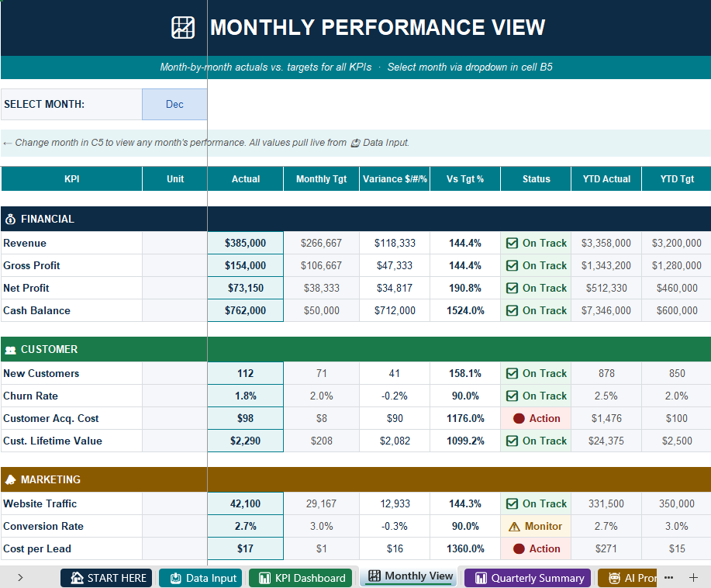Click the On Track checkmark for Website Traffic
Image resolution: width=711 pixels, height=588 pixels.
click(512, 503)
